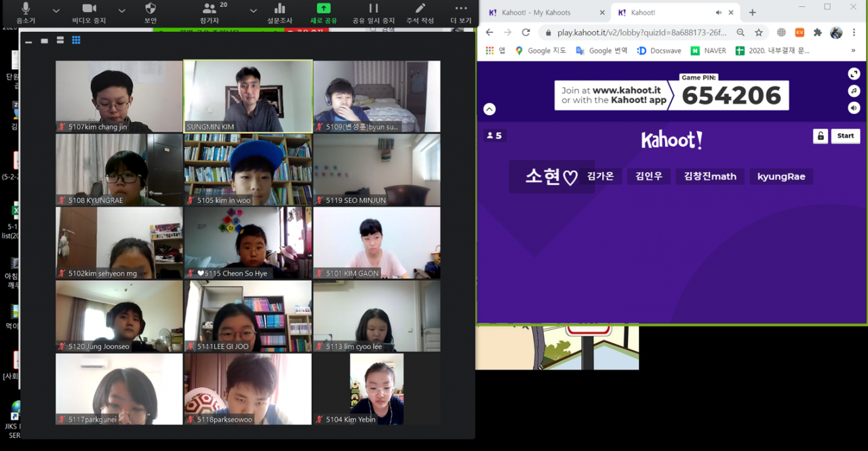Select the 5111LEE GI JOO video tile
Screen dimensions: 868x451
[x=248, y=316]
